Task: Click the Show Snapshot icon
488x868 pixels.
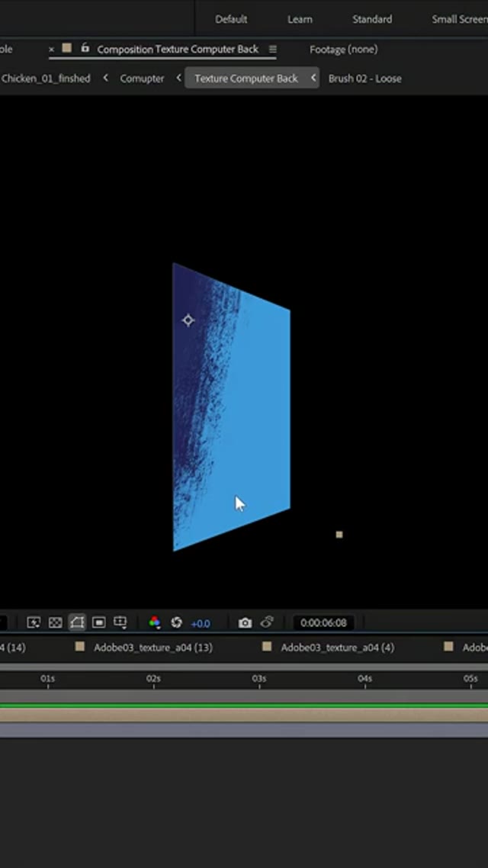Action: pos(266,622)
